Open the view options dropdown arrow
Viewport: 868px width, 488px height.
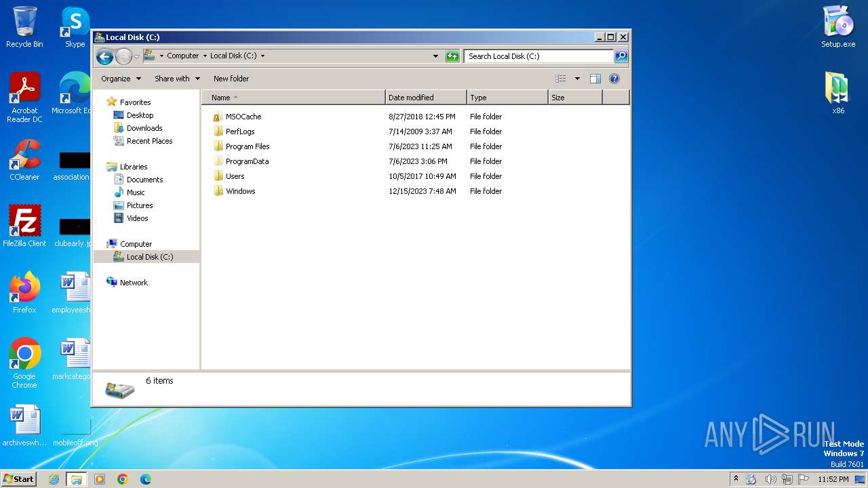point(577,79)
